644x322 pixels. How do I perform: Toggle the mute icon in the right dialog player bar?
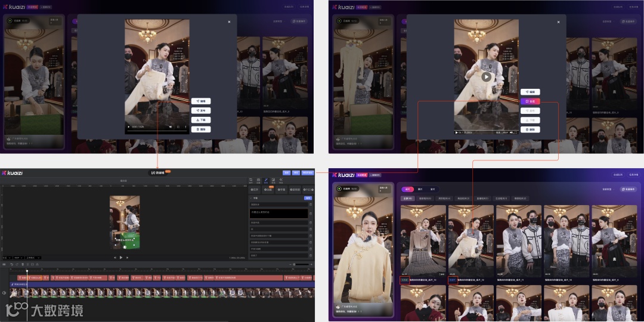coord(512,132)
